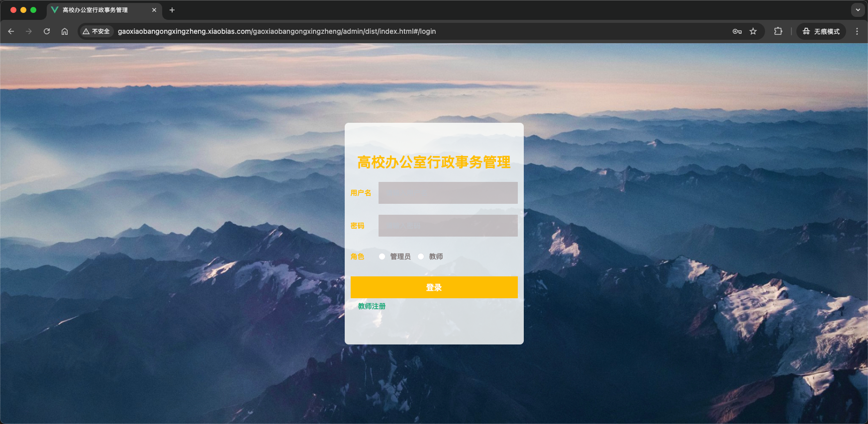868x424 pixels.
Task: Click the address bar URL
Action: 277,31
